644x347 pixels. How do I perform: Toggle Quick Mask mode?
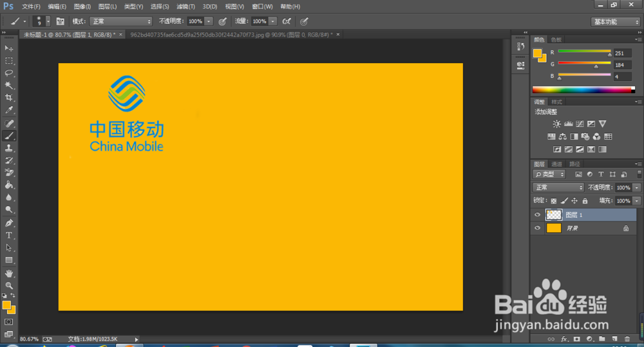tap(8, 322)
